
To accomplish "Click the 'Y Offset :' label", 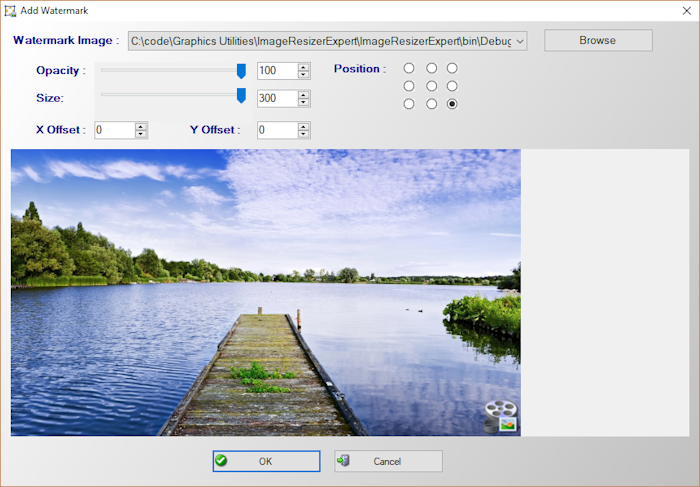I will coord(215,130).
